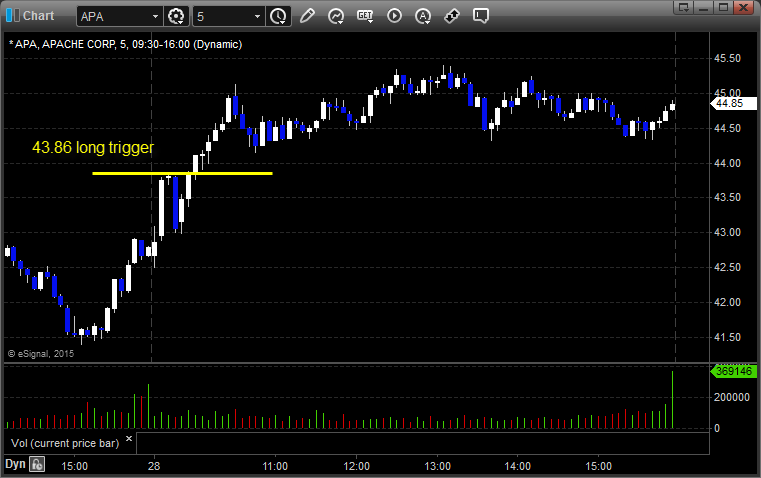This screenshot has width=761, height=478.
Task: Click the 44.50 price axis label
Action: tap(728, 128)
